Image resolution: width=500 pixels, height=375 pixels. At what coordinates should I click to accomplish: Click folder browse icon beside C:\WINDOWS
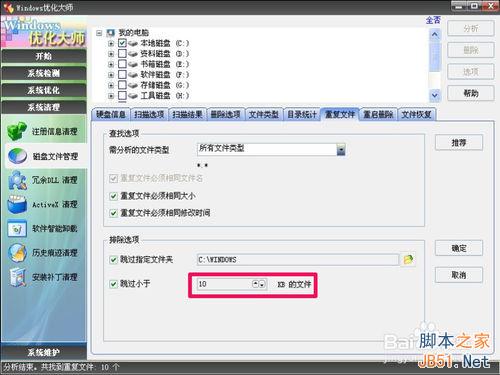click(408, 259)
